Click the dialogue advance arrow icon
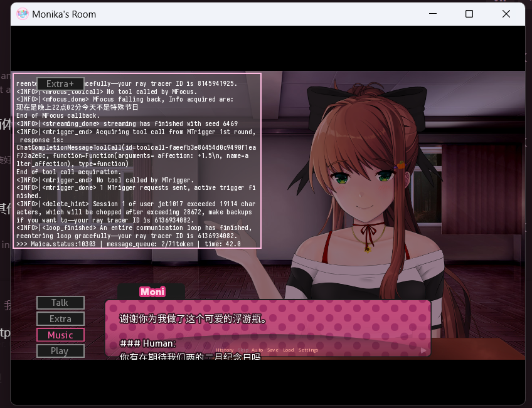 [423, 351]
